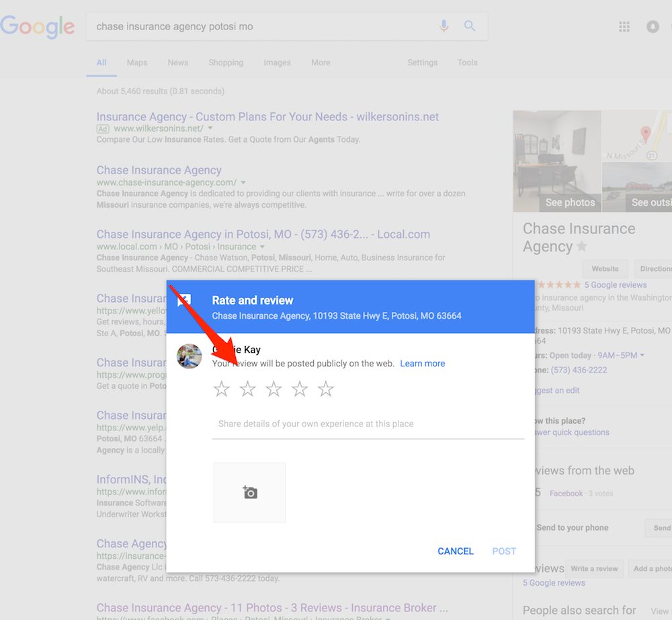Rate one star in review dialog
The height and width of the screenshot is (620, 672).
point(222,389)
